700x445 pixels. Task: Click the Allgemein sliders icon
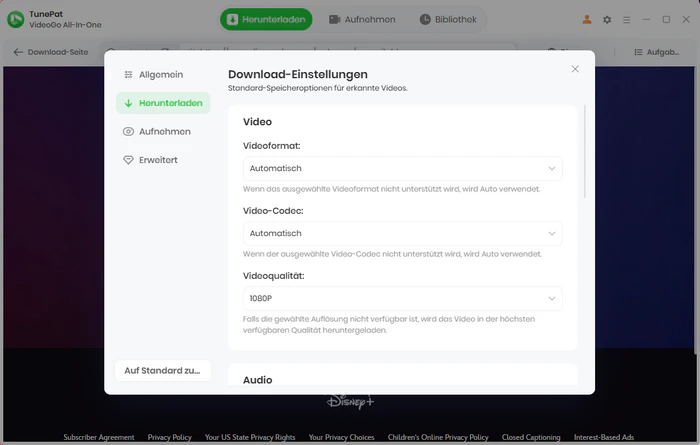pos(128,75)
